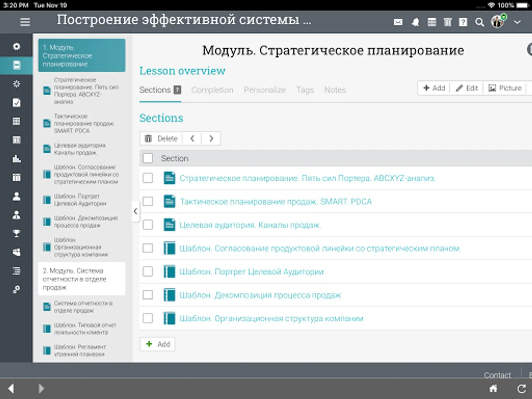Open the grid table sidebar icon
This screenshot has height=399, width=532.
(x=16, y=121)
